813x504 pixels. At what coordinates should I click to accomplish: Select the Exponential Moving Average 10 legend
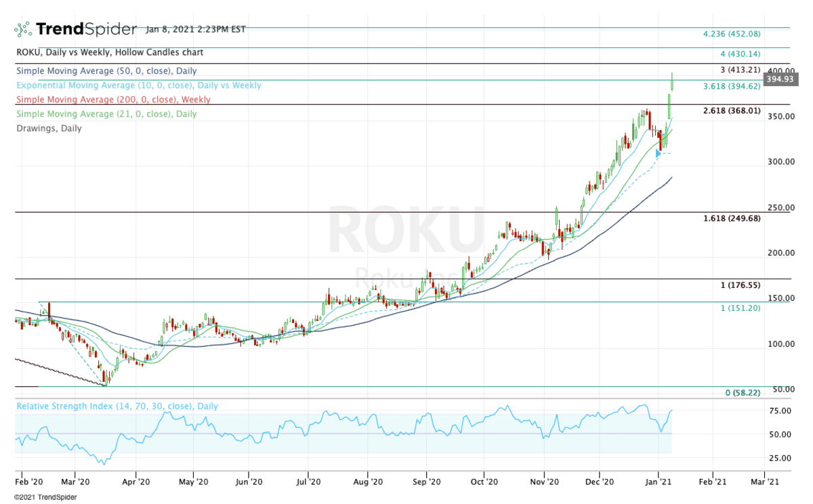coord(138,85)
